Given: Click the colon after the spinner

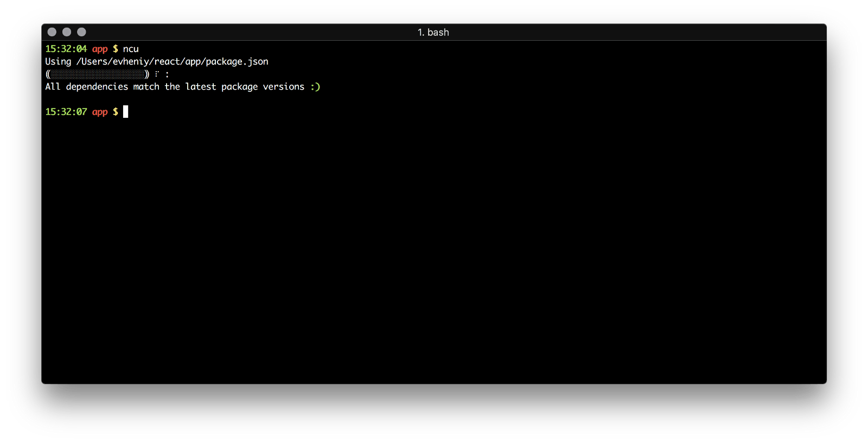Looking at the screenshot, I should click(167, 74).
